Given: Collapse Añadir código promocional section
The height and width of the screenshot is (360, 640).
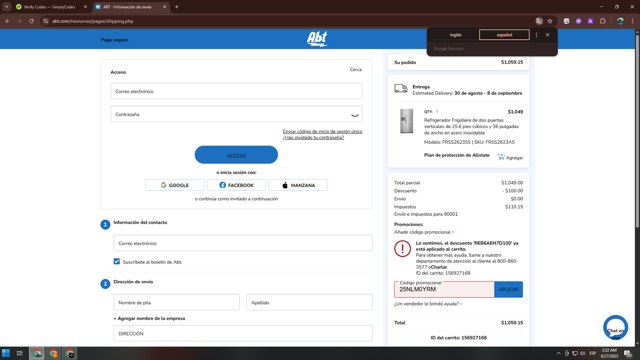Looking at the screenshot, I should click(x=424, y=232).
